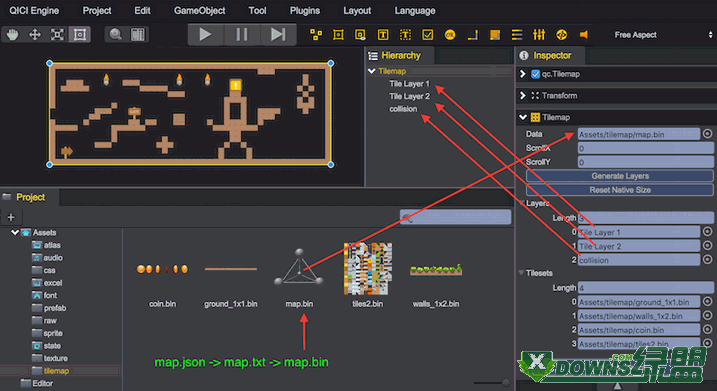Screen dimensions: 717x391
Task: Click the magnifier zoom toolbar icon
Action: pos(116,35)
